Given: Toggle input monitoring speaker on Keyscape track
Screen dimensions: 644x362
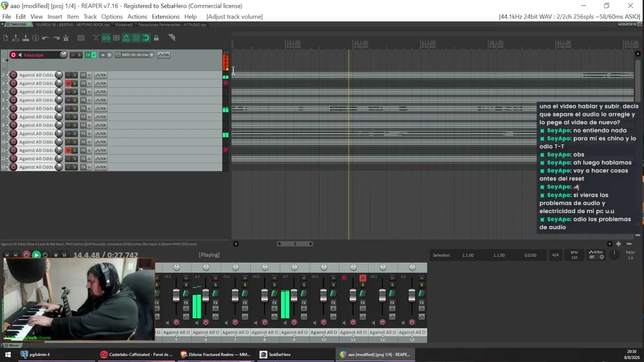Looking at the screenshot, I should [20, 55].
